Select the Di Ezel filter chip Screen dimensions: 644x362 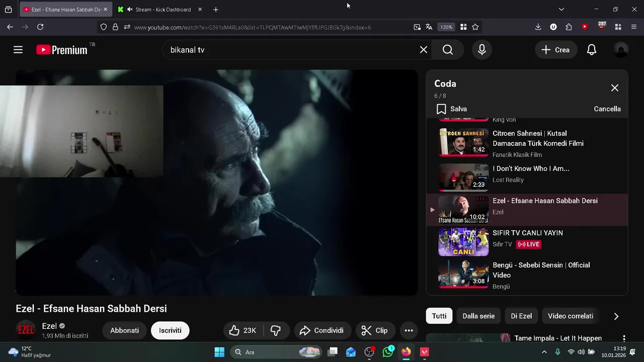coord(521,316)
